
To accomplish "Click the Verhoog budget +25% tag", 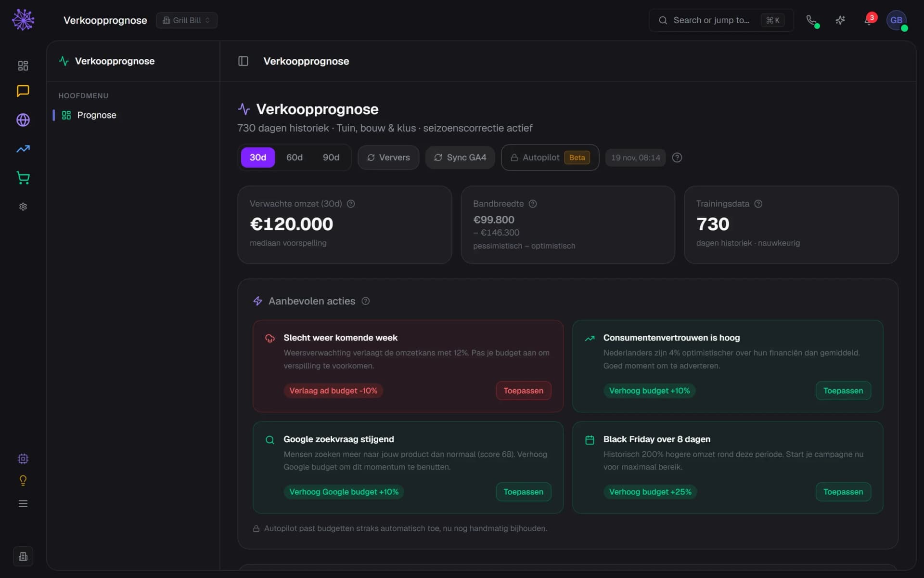I will click(x=650, y=492).
